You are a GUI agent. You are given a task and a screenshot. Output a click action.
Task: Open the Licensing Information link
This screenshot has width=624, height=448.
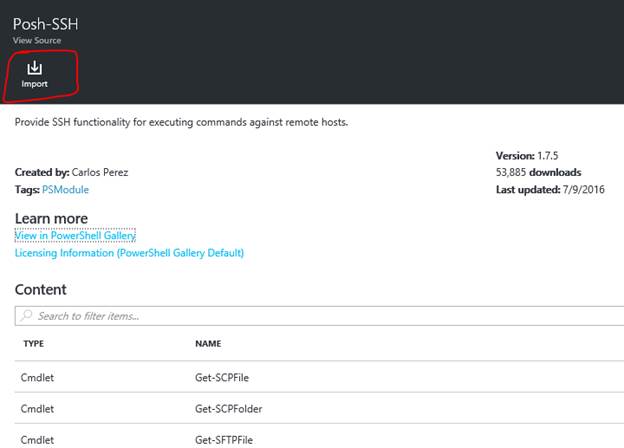pyautogui.click(x=129, y=253)
